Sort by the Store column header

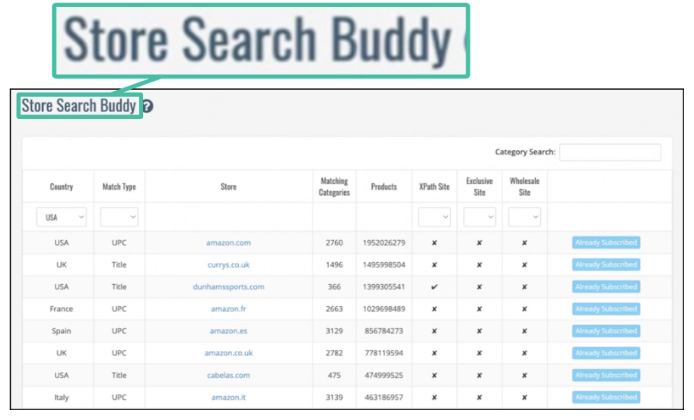click(x=228, y=187)
